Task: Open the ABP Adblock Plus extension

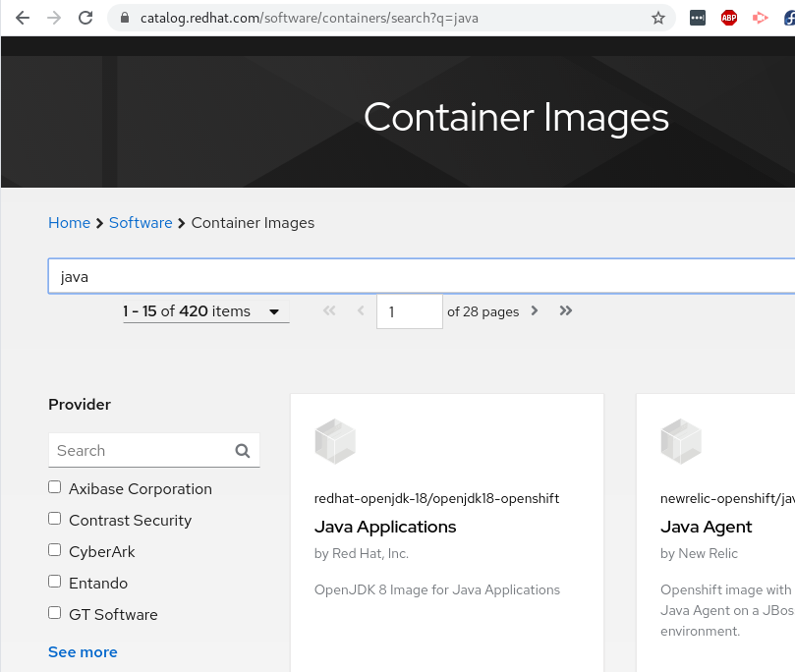Action: click(729, 19)
